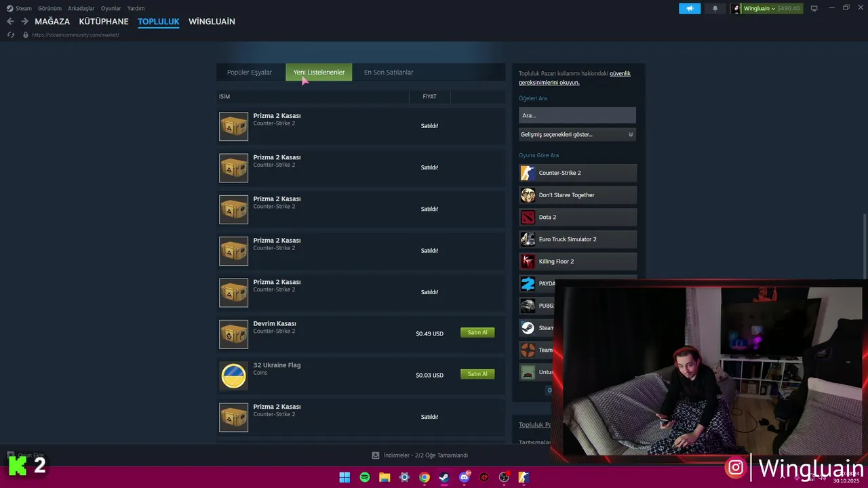Buy 32 Ukraine Flag with Satın Al
Screen dimensions: 868x488
click(477, 374)
